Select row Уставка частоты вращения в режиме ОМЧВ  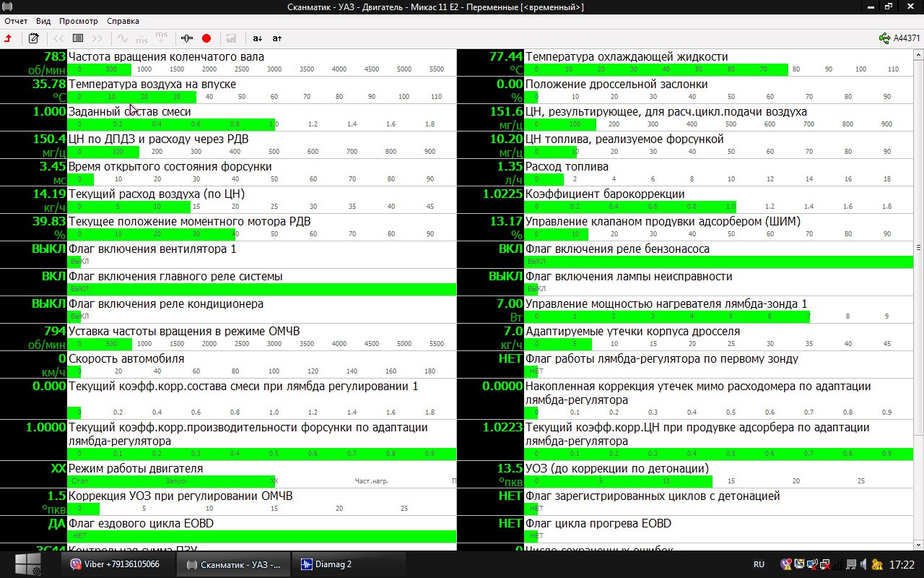tap(228, 337)
